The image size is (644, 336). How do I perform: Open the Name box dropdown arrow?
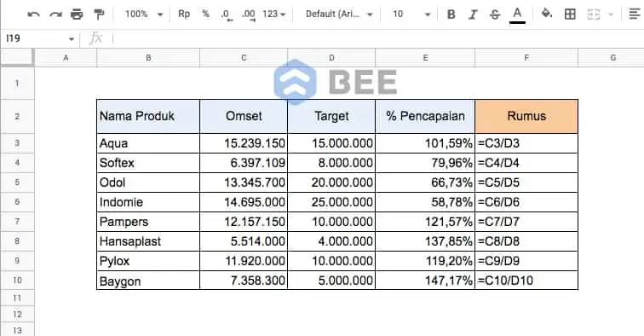tap(72, 39)
